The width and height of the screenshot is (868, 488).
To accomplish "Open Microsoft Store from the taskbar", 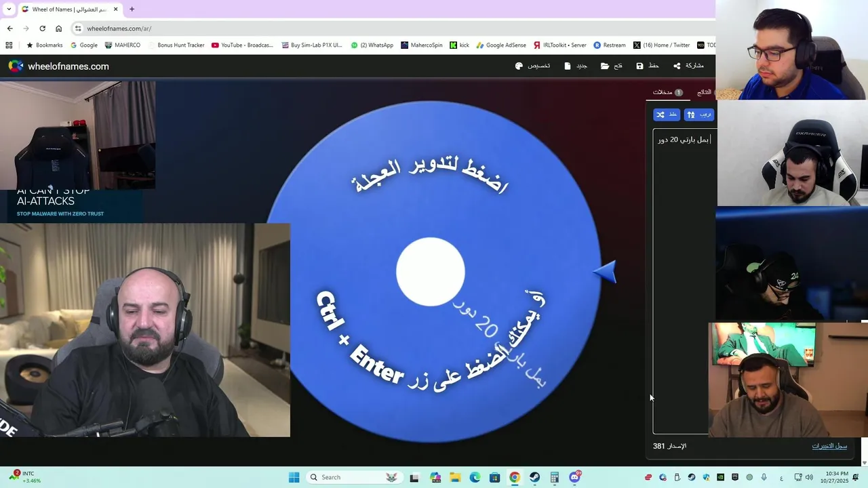I will coord(495,477).
